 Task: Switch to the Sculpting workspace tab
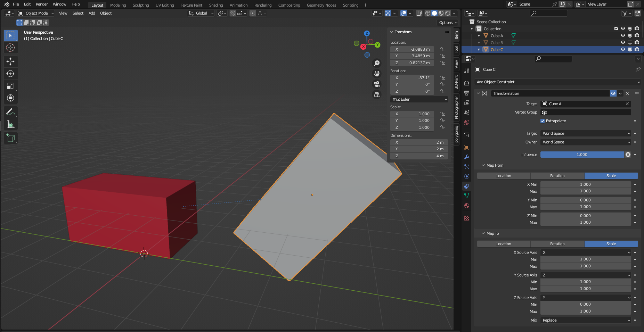pyautogui.click(x=141, y=5)
